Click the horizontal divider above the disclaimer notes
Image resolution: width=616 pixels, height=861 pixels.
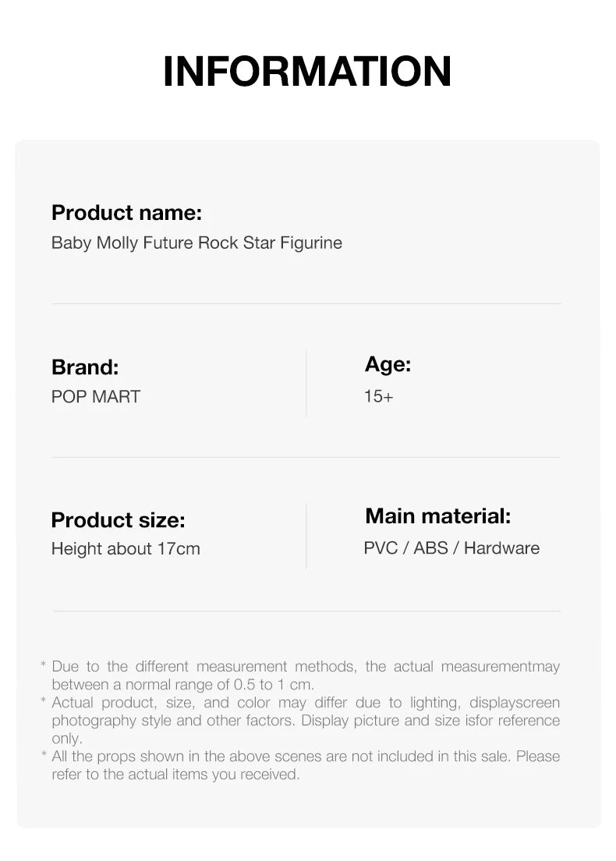(x=306, y=611)
